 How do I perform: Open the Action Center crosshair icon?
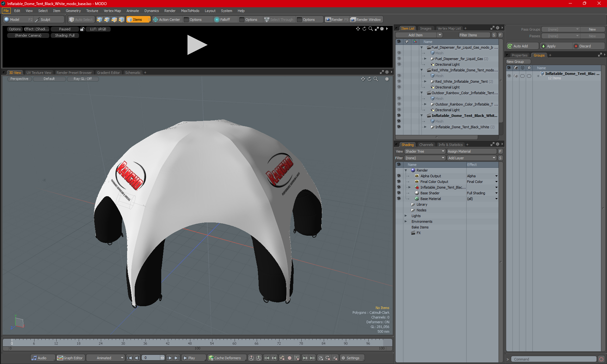(x=155, y=20)
